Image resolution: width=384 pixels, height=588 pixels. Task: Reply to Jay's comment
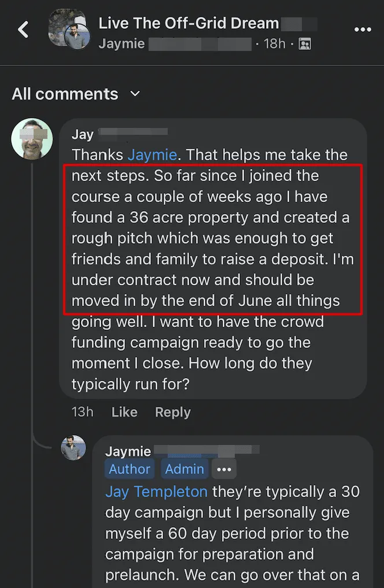coord(172,412)
